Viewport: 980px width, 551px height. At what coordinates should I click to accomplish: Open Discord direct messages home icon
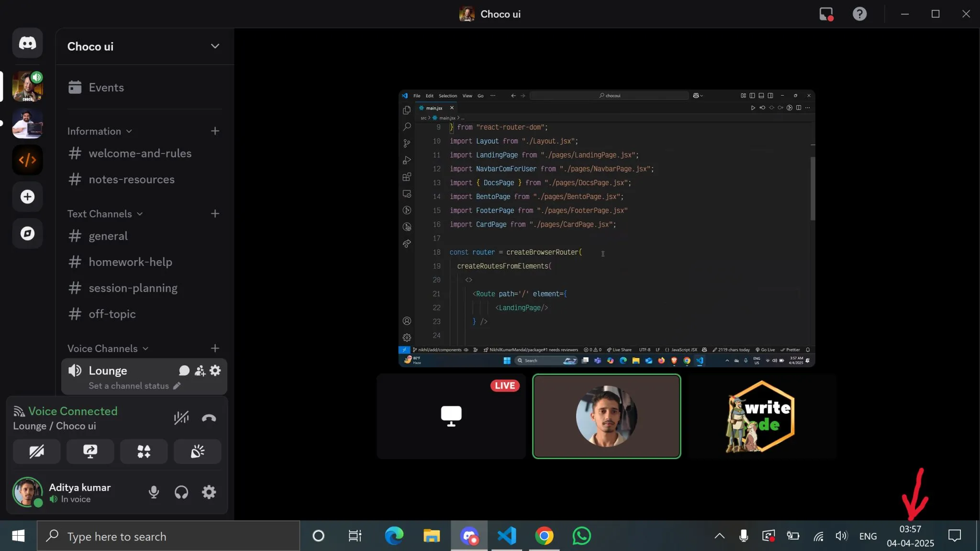(x=27, y=43)
